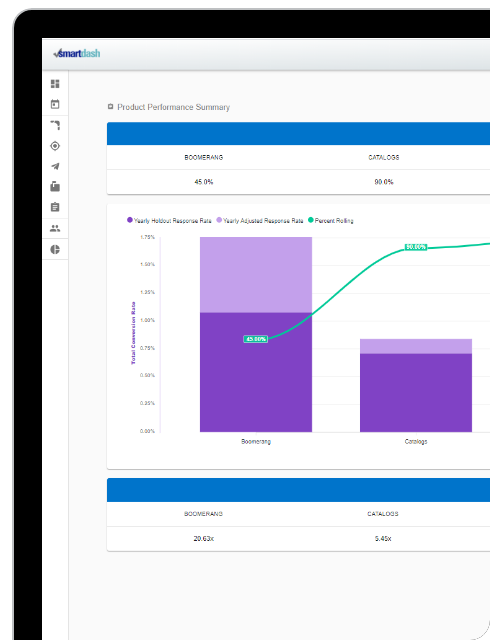The height and width of the screenshot is (640, 490).
Task: Click Catalogs dark purple holdout bar
Action: pyautogui.click(x=416, y=393)
